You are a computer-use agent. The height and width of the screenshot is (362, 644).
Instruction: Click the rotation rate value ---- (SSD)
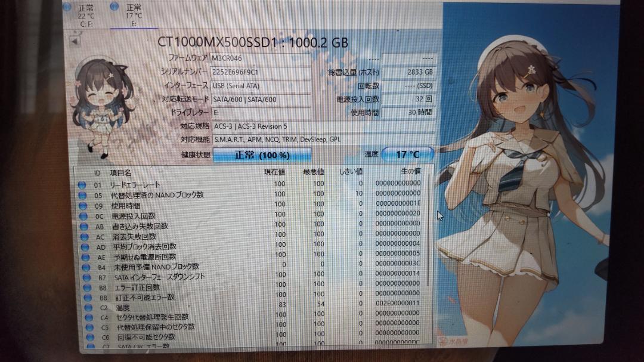[408, 85]
